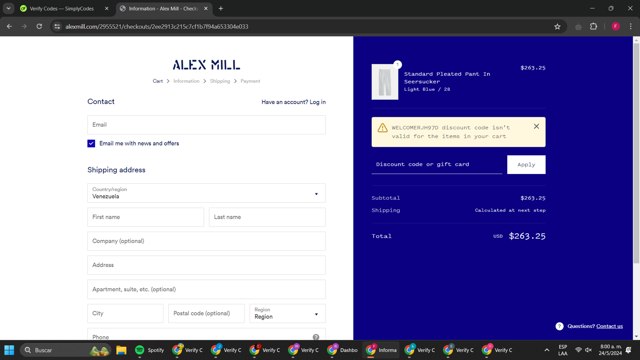This screenshot has width=640, height=360.
Task: Open the Region dropdown
Action: [x=287, y=313]
